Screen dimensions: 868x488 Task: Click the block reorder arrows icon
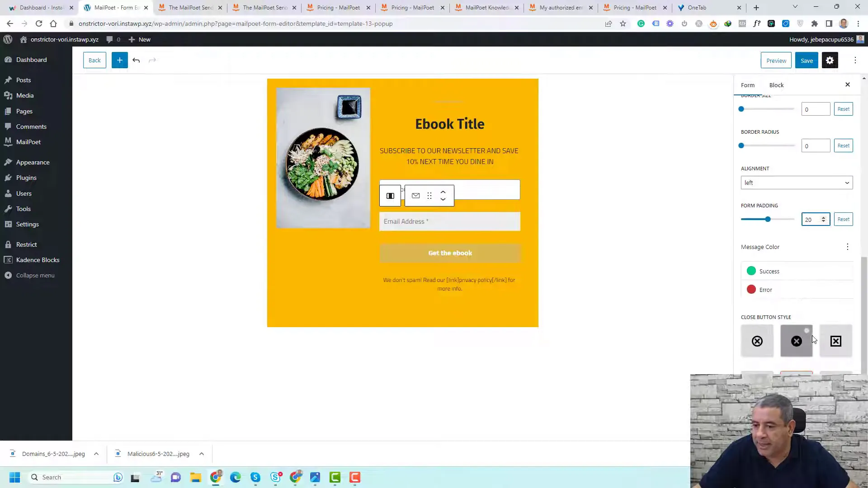tap(443, 196)
